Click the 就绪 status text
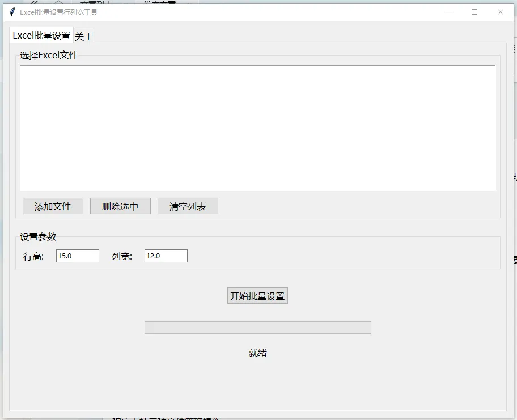The image size is (517, 420). (x=258, y=353)
